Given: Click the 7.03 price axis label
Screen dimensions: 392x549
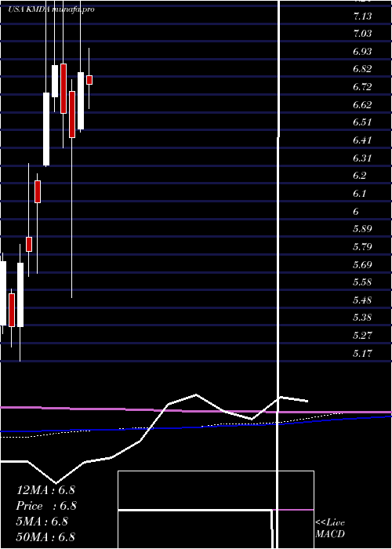Looking at the screenshot, I should [362, 34].
